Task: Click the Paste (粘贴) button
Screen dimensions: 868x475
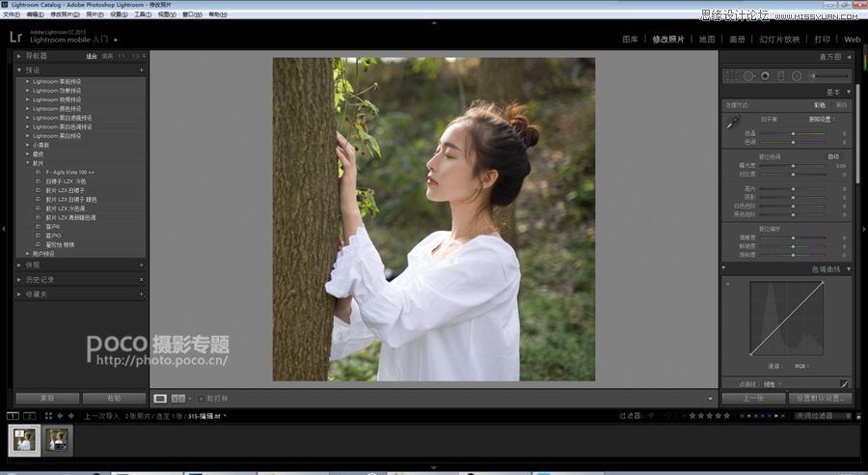Action: tap(114, 399)
